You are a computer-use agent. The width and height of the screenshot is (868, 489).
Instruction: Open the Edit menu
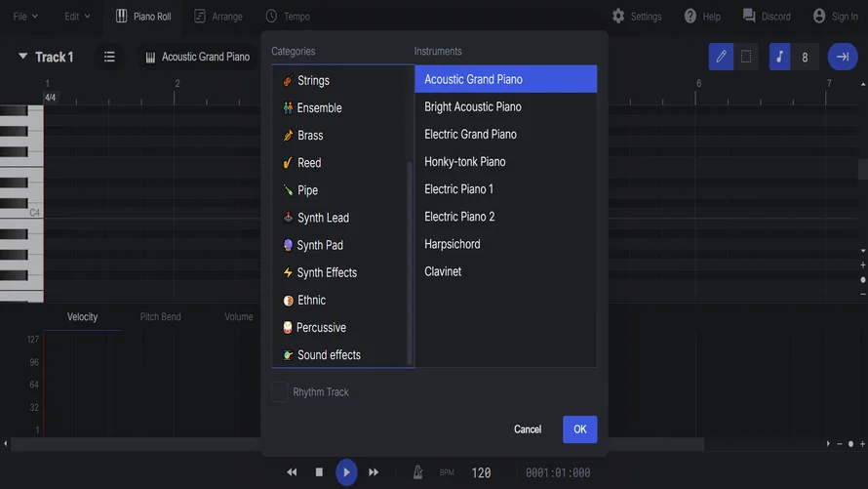point(77,16)
